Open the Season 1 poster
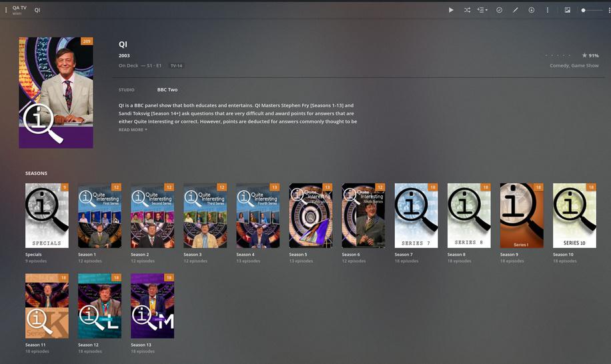 [x=99, y=216]
